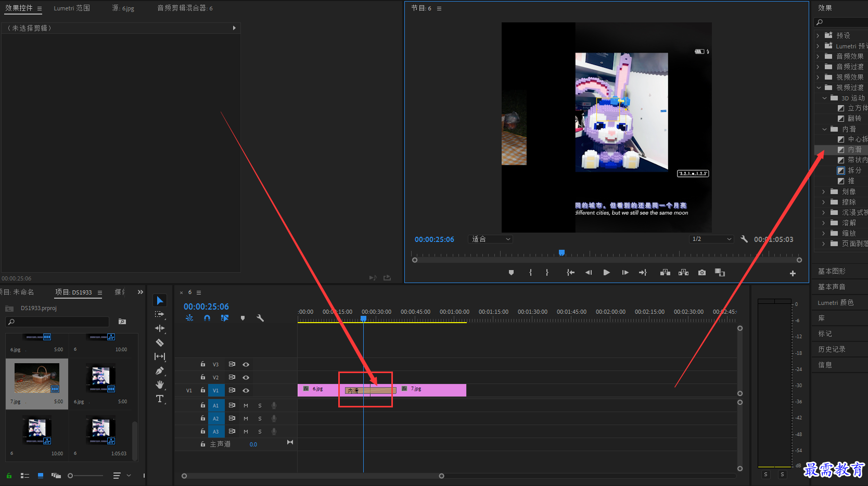Expand the 音频效果 folder
868x486 pixels.
818,56
